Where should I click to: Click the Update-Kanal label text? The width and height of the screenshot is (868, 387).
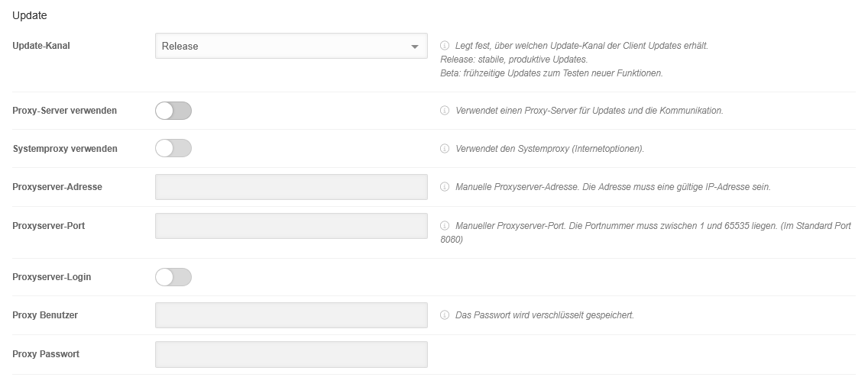[41, 46]
